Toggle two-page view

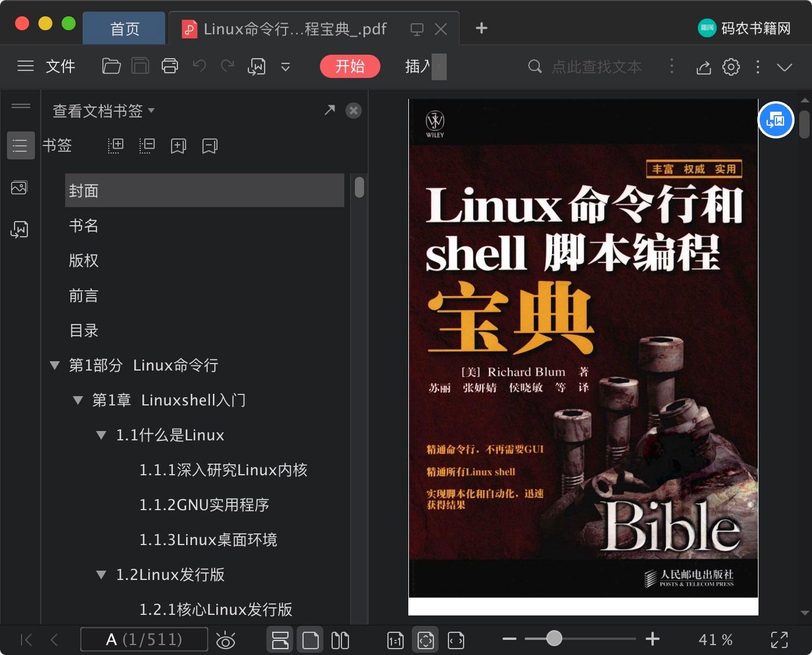tap(340, 640)
